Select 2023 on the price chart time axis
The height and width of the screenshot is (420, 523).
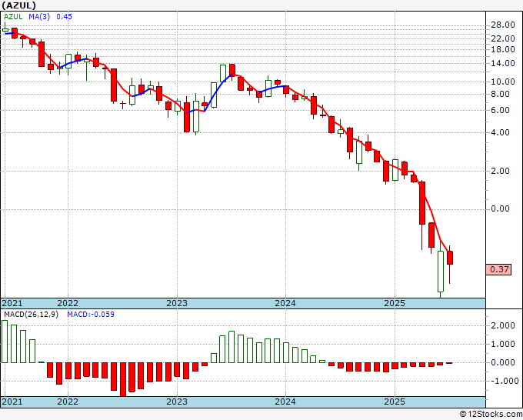(x=177, y=303)
